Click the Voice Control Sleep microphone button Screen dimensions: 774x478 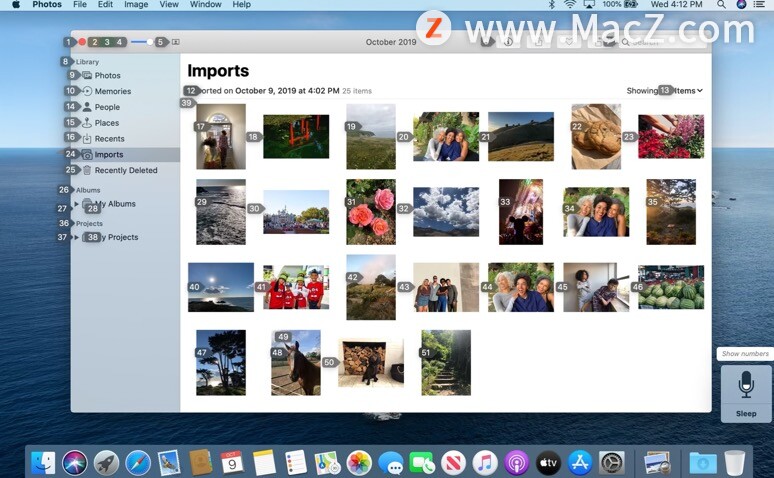pyautogui.click(x=746, y=394)
